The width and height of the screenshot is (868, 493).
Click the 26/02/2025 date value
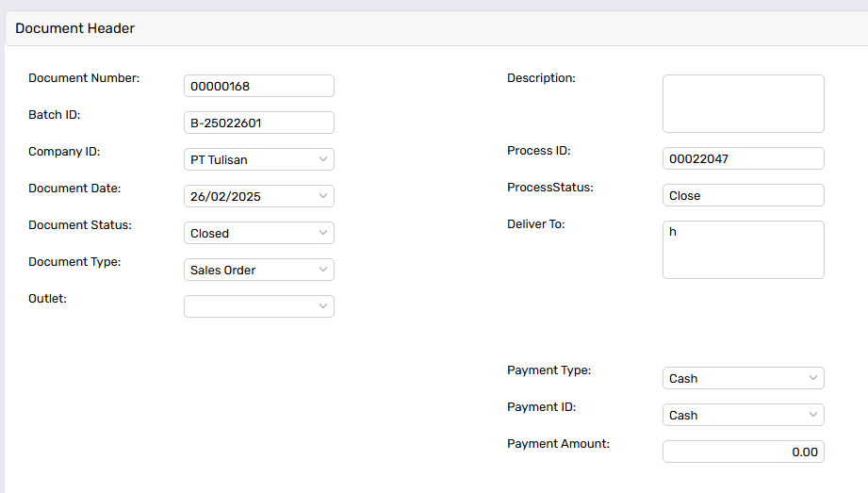click(225, 197)
